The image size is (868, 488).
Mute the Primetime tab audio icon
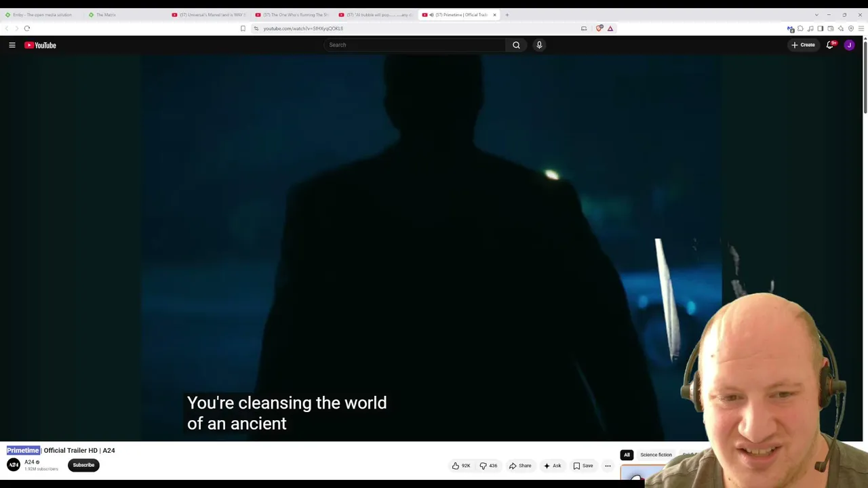click(431, 15)
